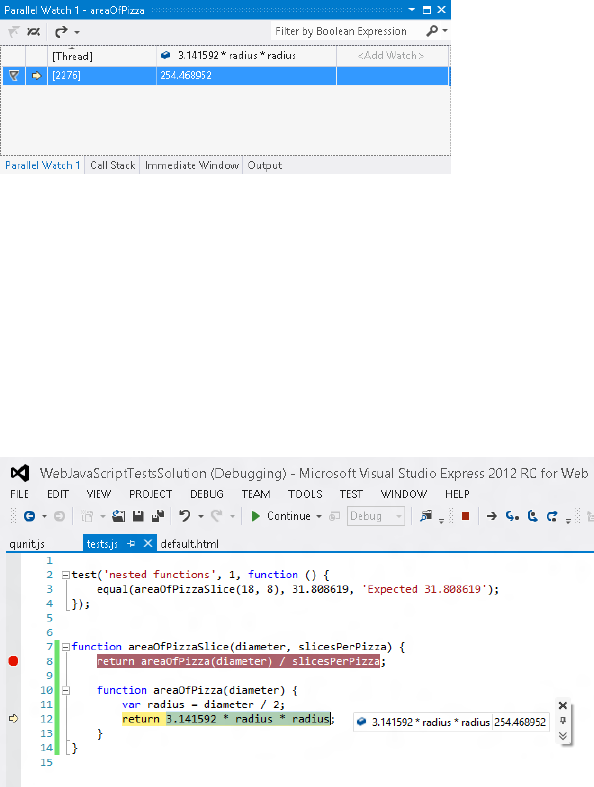
Task: Open Parallel Watch window position dropdown arrow
Action: (x=412, y=10)
